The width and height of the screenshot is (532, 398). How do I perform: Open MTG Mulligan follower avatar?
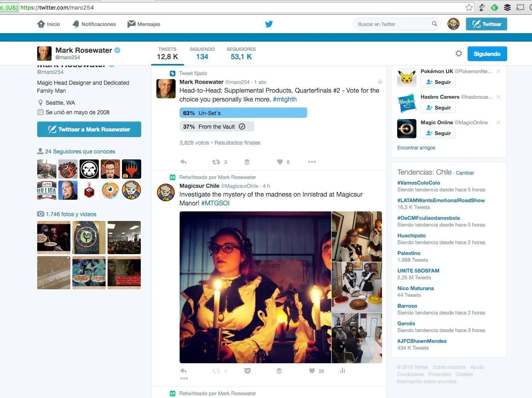pyautogui.click(x=47, y=190)
